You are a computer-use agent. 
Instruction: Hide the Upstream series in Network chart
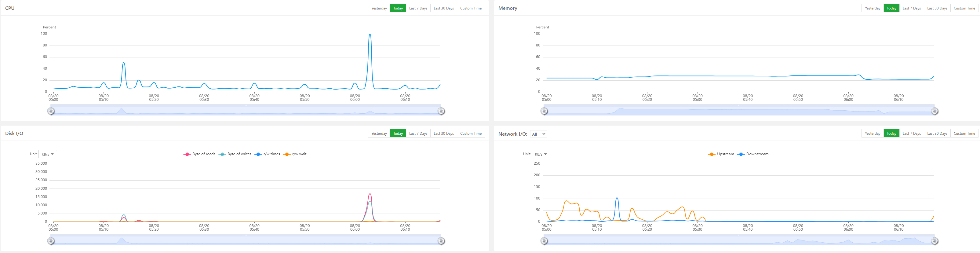coord(721,154)
